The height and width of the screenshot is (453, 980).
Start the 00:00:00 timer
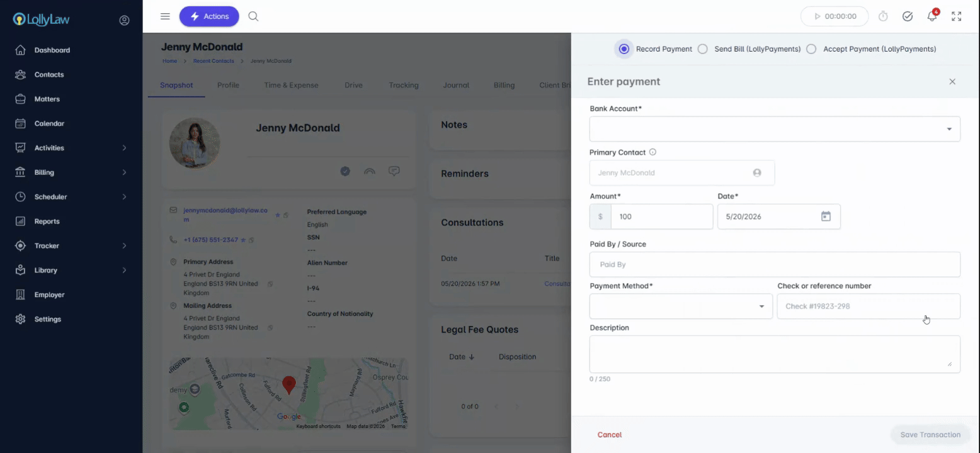835,16
